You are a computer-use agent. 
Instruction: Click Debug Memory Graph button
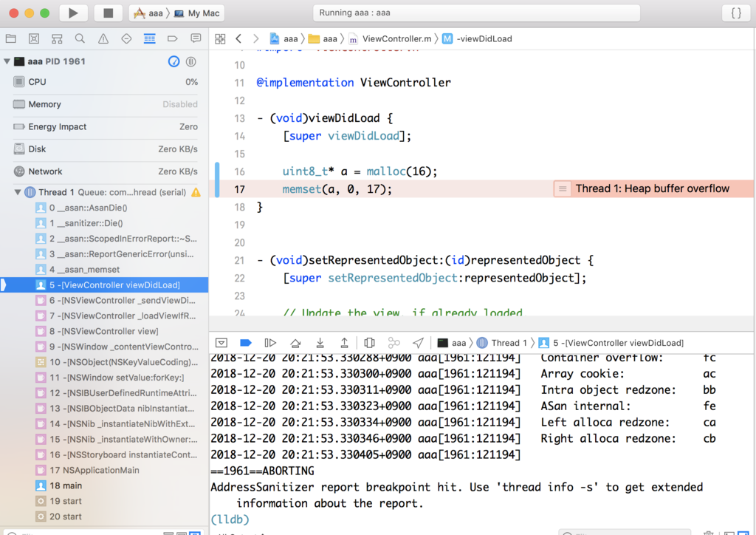click(x=394, y=343)
